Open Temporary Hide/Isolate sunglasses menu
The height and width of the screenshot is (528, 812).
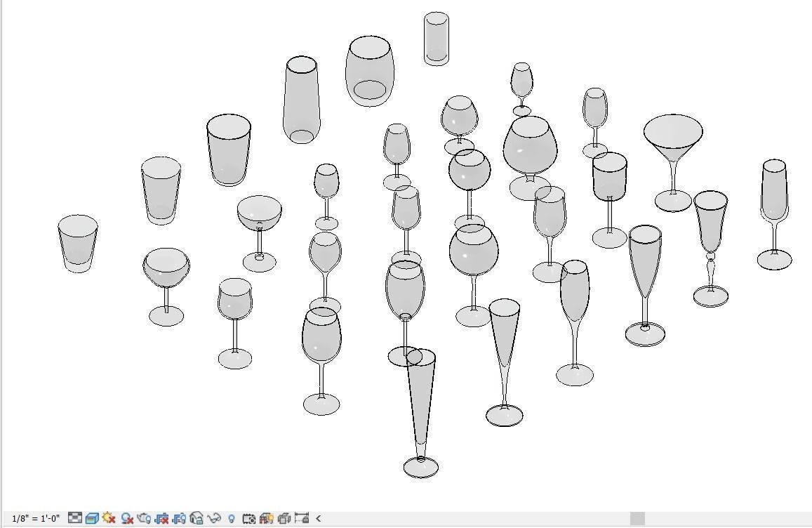click(214, 517)
